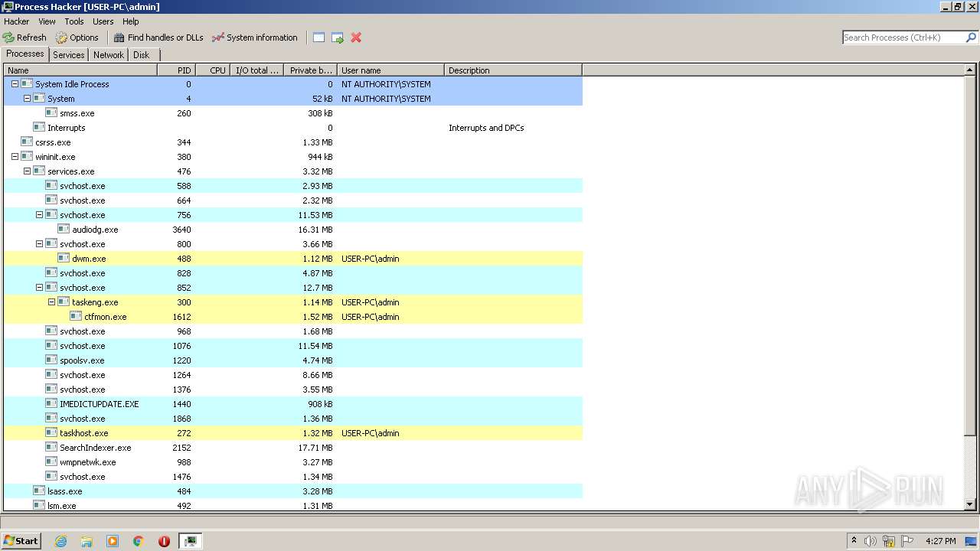Click the 17.71 MB private bytes value
Image resolution: width=980 pixels, height=551 pixels.
[x=315, y=448]
